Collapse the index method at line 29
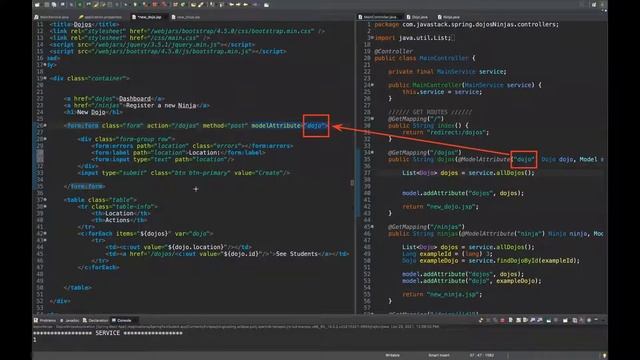Viewport: 640px width, 360px height. 372,119
